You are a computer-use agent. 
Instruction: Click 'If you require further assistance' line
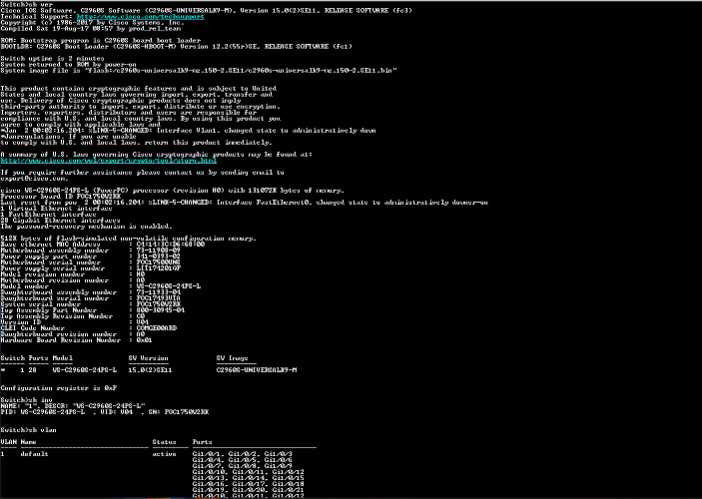click(x=142, y=172)
